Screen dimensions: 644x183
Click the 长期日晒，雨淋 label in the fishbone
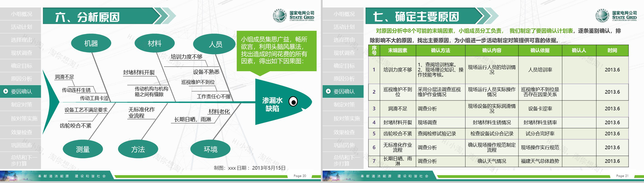tap(192, 120)
